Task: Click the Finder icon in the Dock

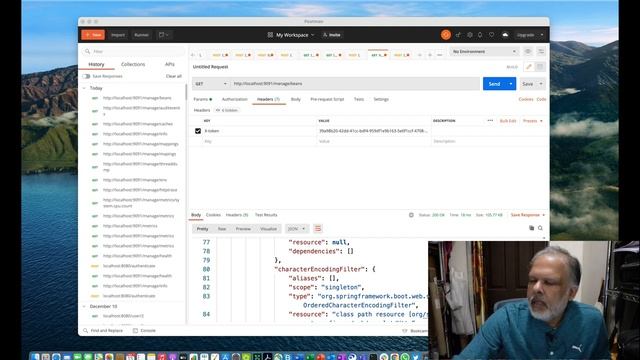Action: click(36, 357)
